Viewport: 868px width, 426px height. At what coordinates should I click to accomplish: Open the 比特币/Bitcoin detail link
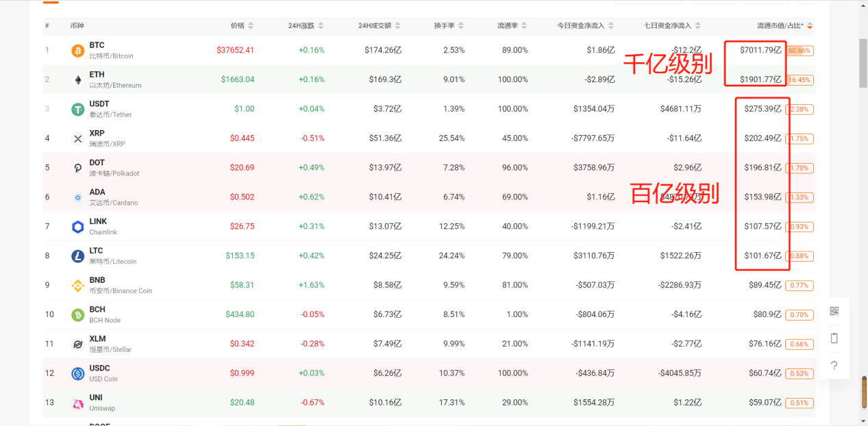[112, 55]
